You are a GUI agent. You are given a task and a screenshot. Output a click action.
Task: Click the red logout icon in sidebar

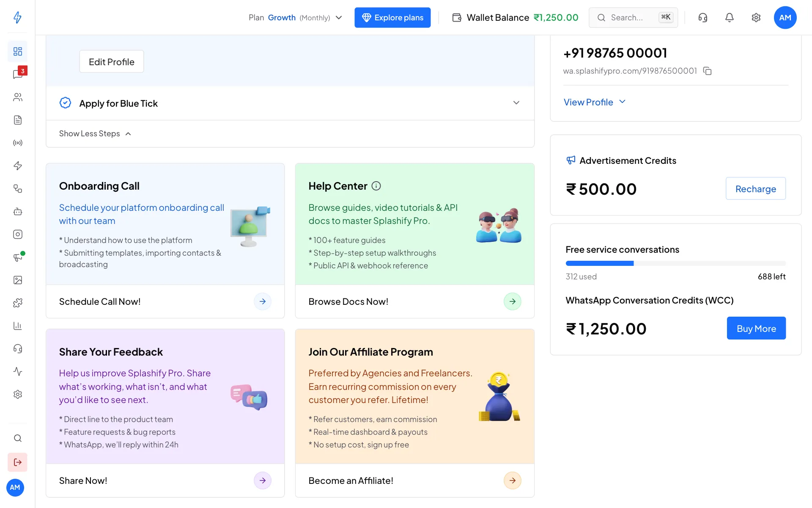[17, 462]
